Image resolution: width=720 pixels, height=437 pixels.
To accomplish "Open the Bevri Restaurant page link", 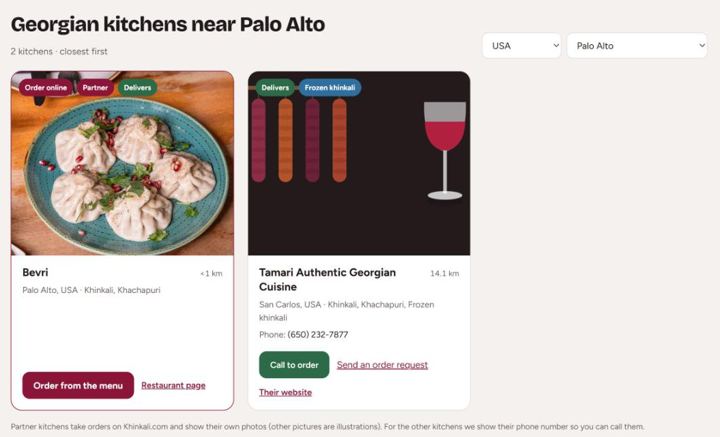I will [173, 385].
